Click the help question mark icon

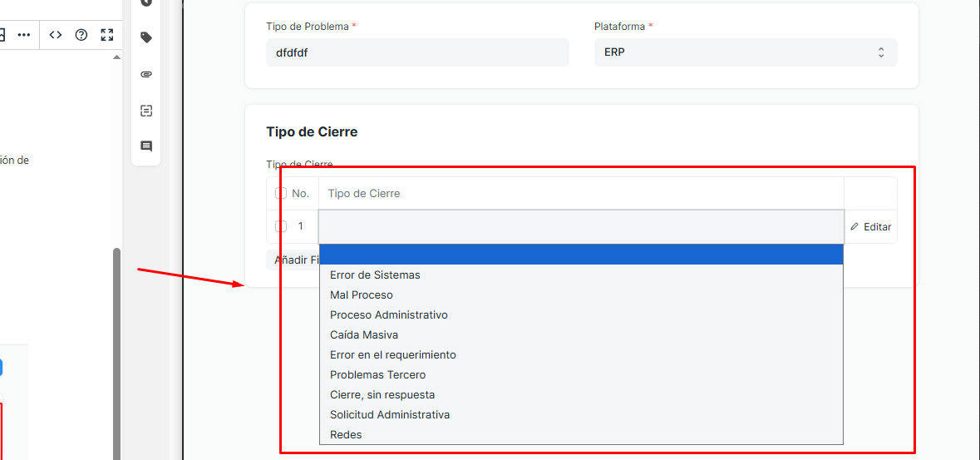coord(81,35)
